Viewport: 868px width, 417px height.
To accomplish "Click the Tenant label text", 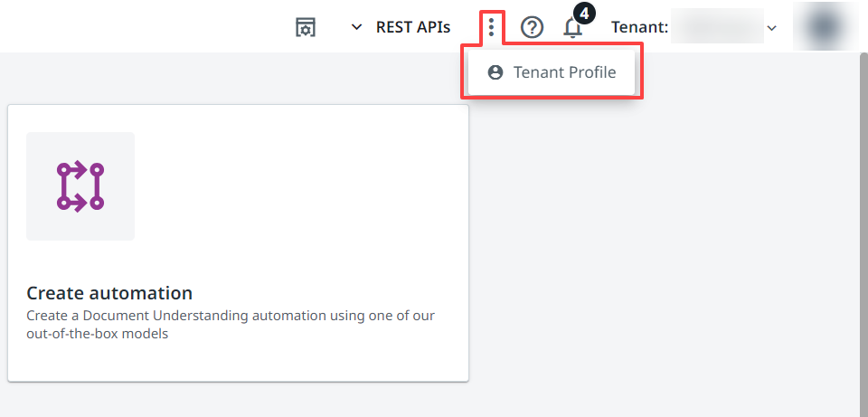I will coord(639,27).
